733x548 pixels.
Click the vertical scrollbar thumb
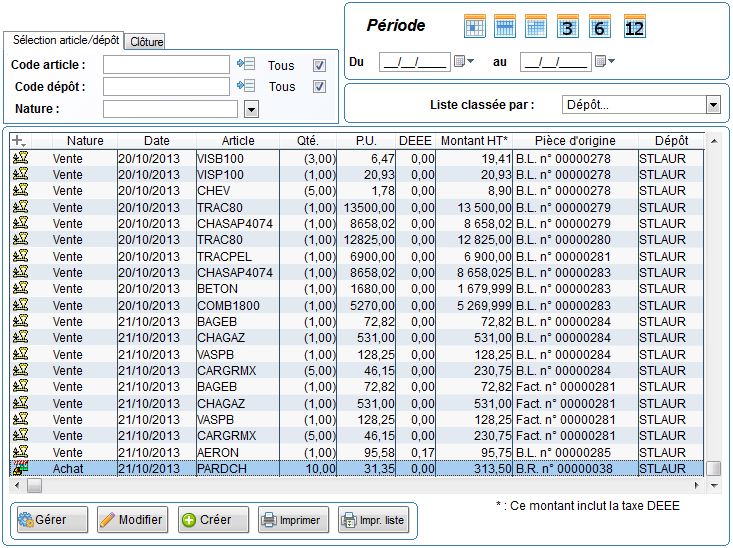point(713,468)
